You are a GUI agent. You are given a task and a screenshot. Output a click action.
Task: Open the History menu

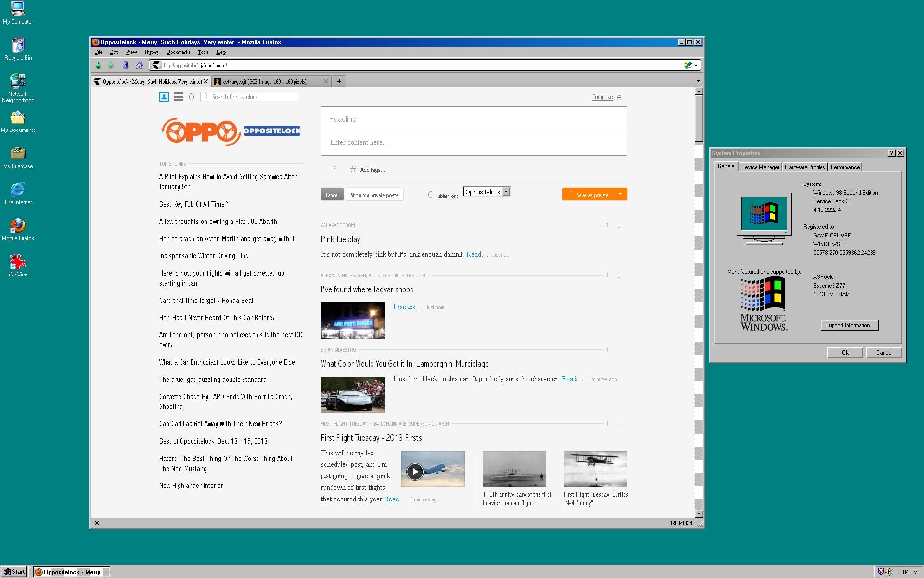pyautogui.click(x=152, y=52)
